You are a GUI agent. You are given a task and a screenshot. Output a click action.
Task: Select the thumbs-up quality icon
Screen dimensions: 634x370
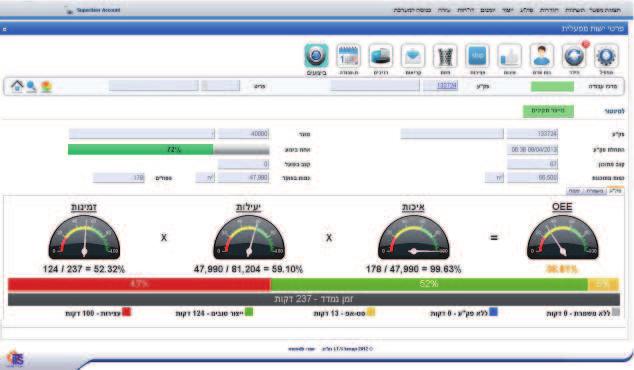[x=509, y=56]
